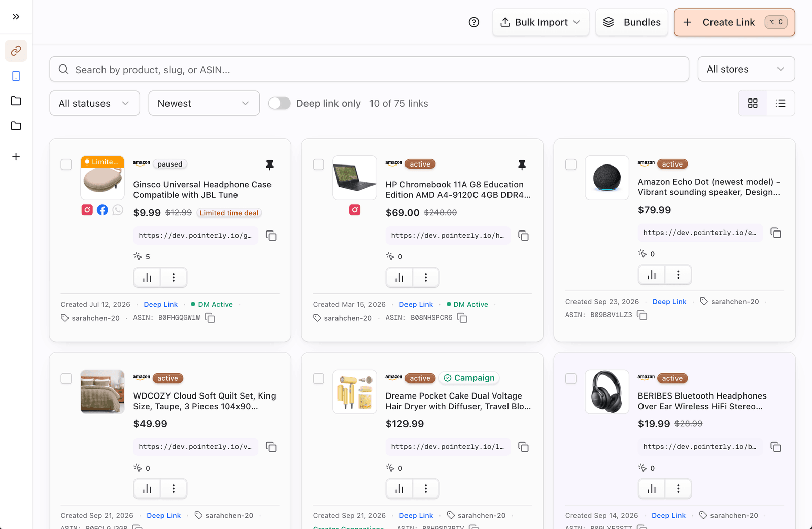This screenshot has height=529, width=812.
Task: Click Facebook icon under Ginsco Headphone Case
Action: [x=103, y=210]
